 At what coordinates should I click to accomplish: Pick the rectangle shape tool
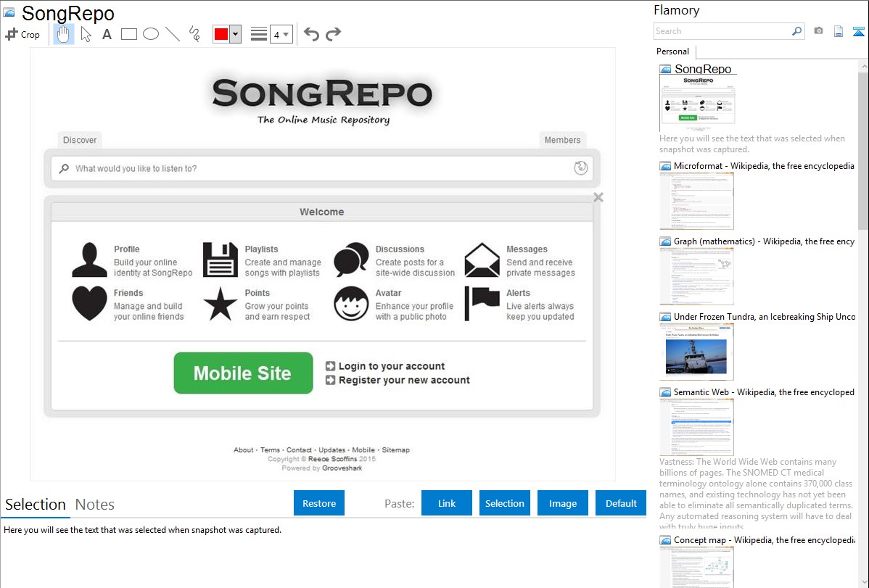click(129, 34)
